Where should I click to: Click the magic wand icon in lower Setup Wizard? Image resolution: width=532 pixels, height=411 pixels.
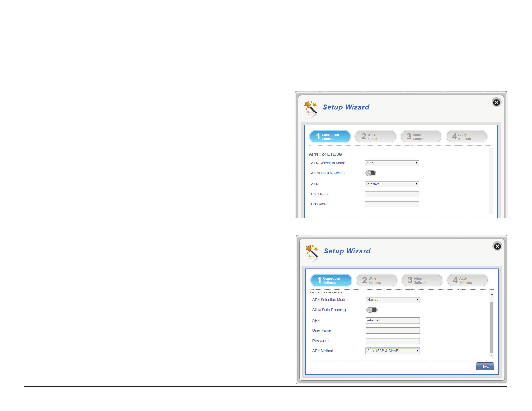tap(312, 253)
